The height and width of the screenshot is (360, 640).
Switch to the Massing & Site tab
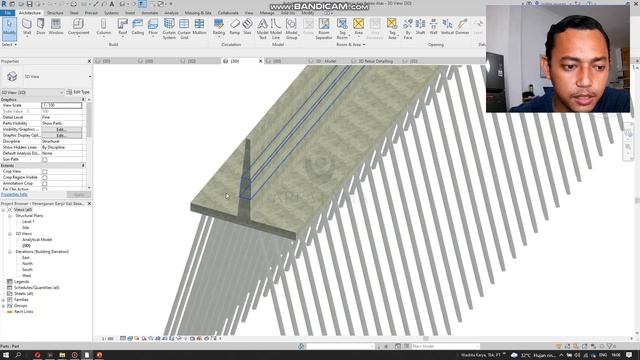point(198,13)
